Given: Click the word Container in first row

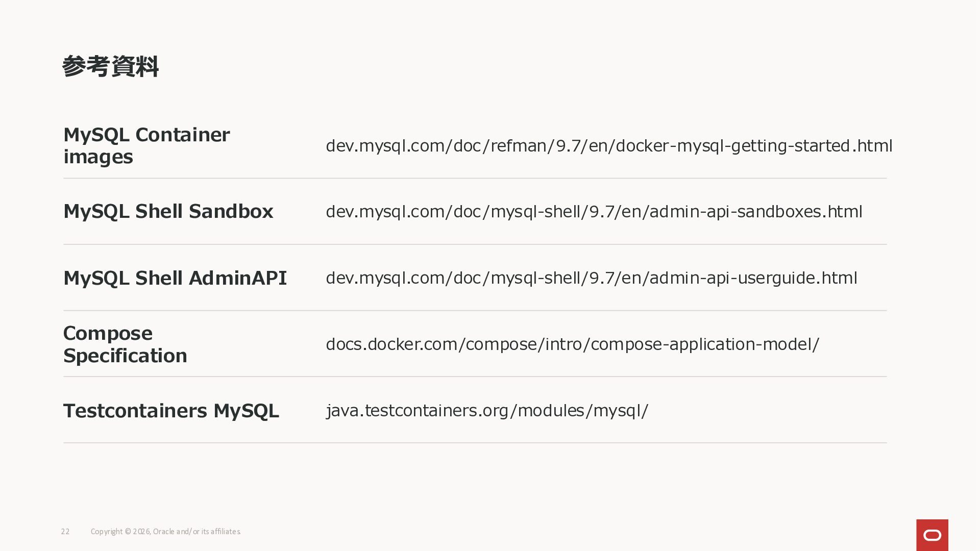Looking at the screenshot, I should (x=182, y=135).
